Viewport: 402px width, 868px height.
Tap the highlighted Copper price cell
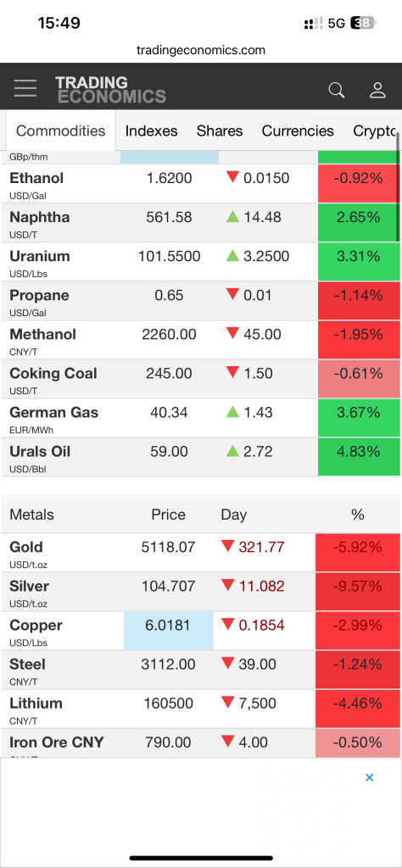[x=168, y=631]
